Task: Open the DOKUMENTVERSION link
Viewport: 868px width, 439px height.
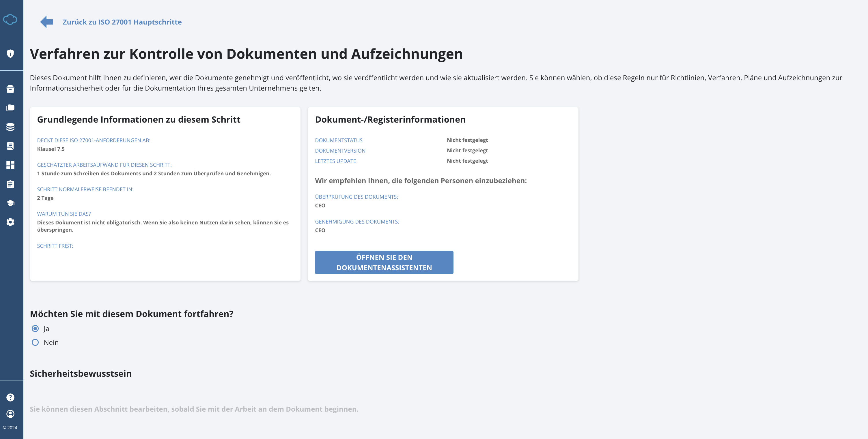Action: [x=340, y=151]
